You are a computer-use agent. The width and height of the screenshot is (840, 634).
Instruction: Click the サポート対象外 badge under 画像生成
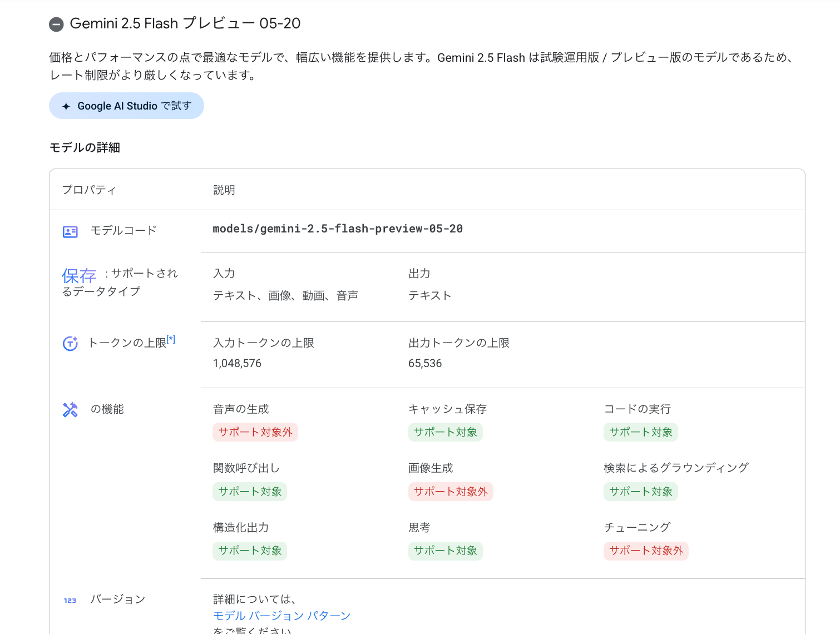click(451, 492)
